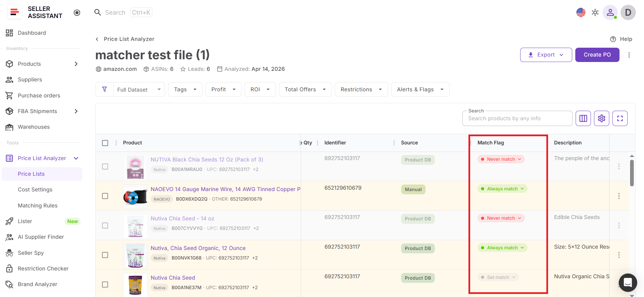Select Price Lists submenu item

[x=42, y=174]
